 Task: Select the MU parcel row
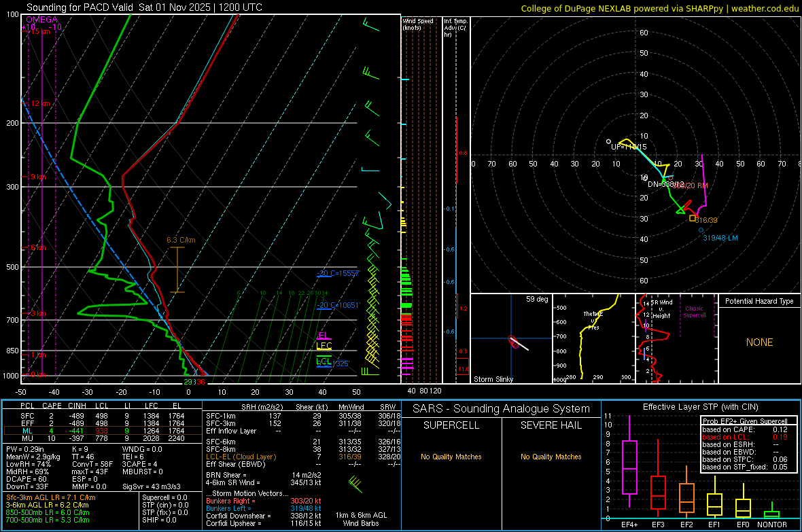(102, 438)
